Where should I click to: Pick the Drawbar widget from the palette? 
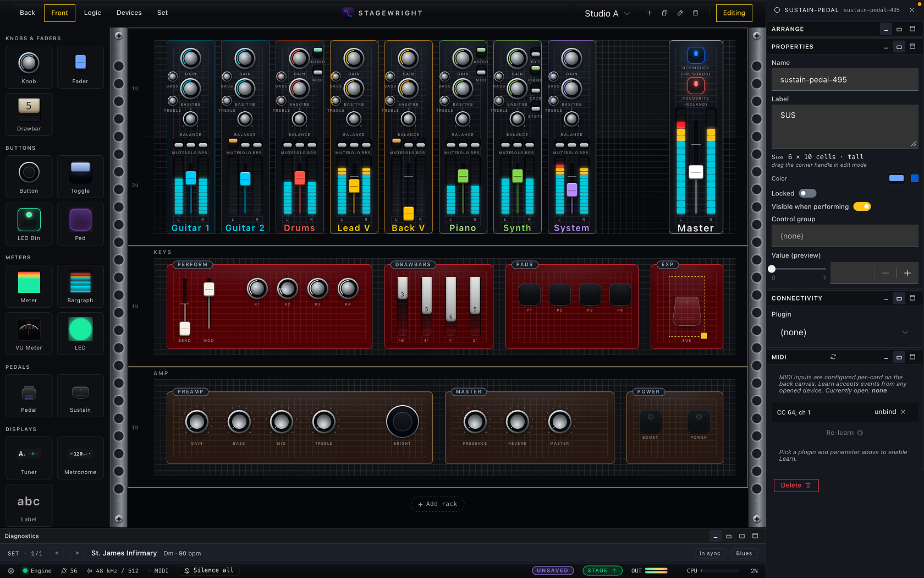(29, 114)
